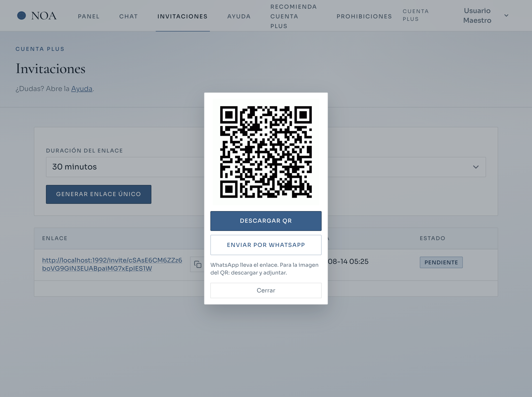Open the Usuario Maestro dropdown chevron
The image size is (532, 397).
506,15
